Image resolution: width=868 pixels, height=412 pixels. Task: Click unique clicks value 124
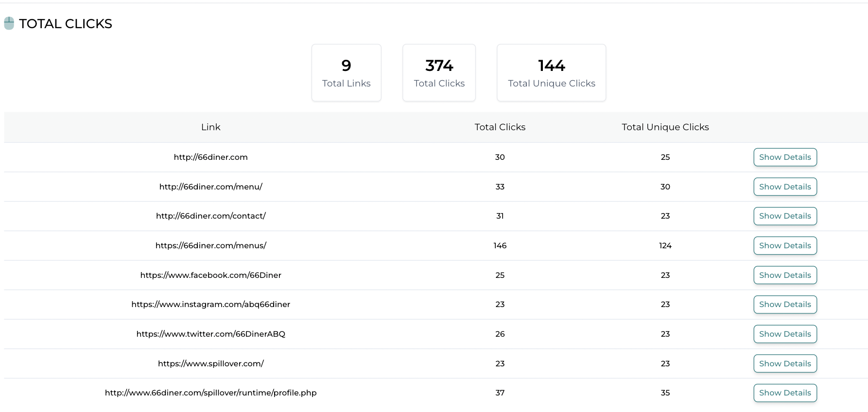pos(665,245)
